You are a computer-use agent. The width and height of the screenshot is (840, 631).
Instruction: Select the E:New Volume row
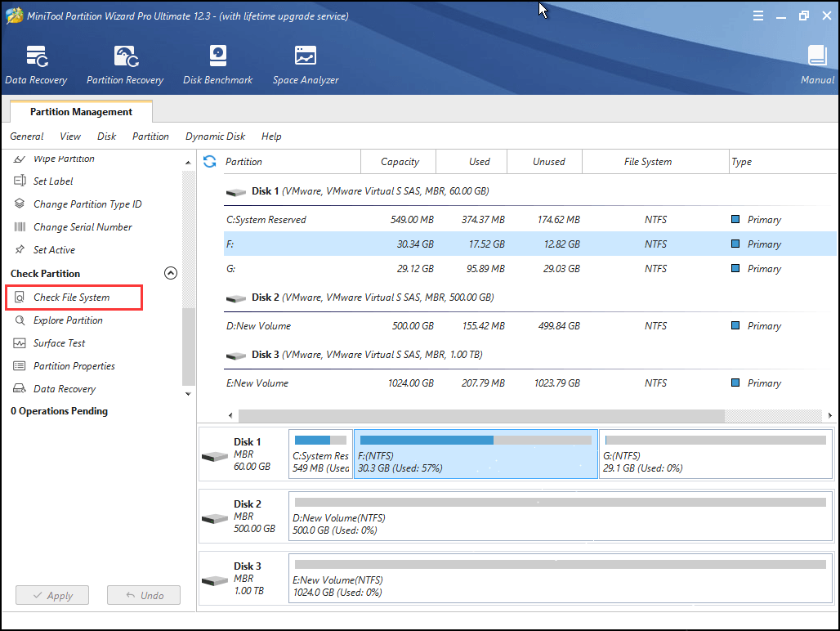529,383
